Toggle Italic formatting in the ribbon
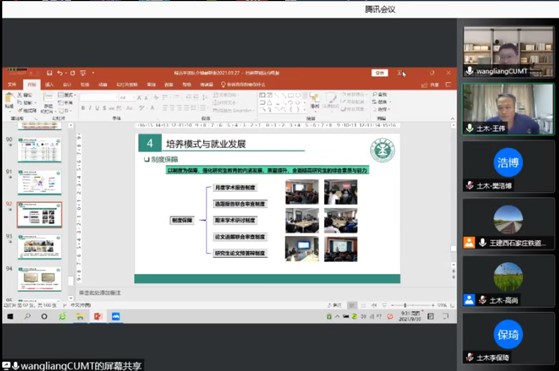The image size is (559, 371). coord(90,108)
